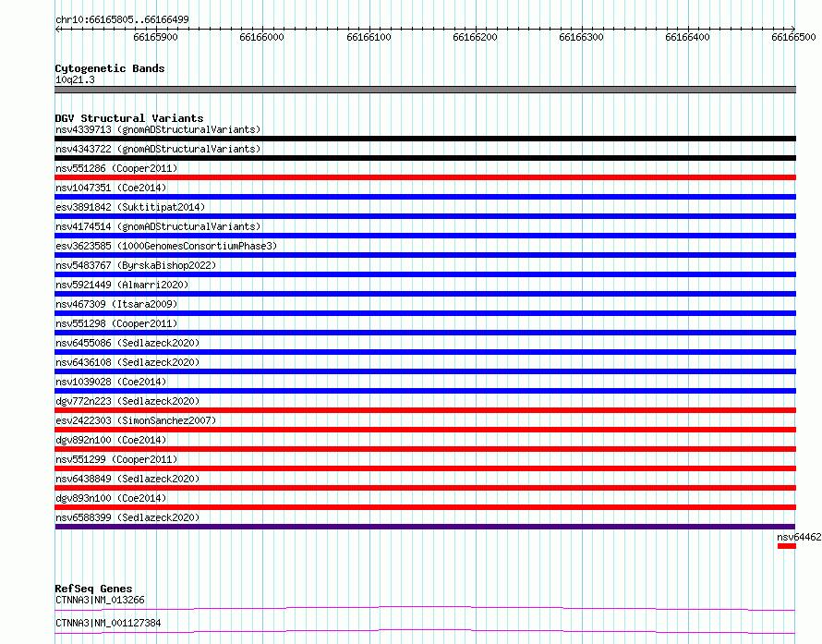822x644 pixels.
Task: Click the black bar under nsv4343722
Action: point(425,158)
